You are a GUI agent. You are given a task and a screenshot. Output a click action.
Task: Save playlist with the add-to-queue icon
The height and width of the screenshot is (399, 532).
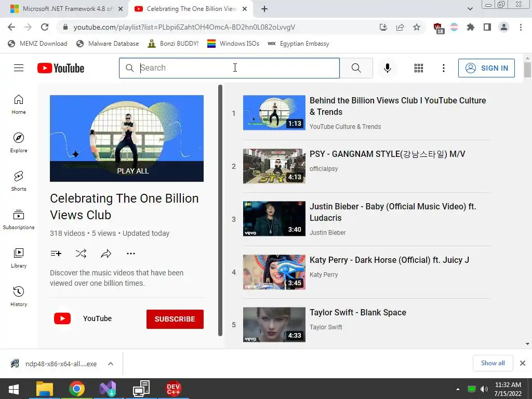tap(56, 254)
